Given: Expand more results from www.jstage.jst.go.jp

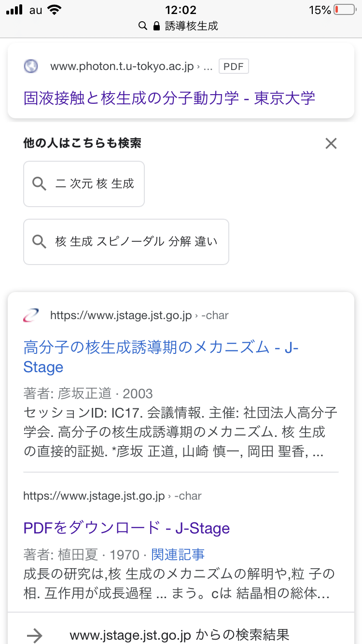Looking at the screenshot, I should click(x=179, y=635).
